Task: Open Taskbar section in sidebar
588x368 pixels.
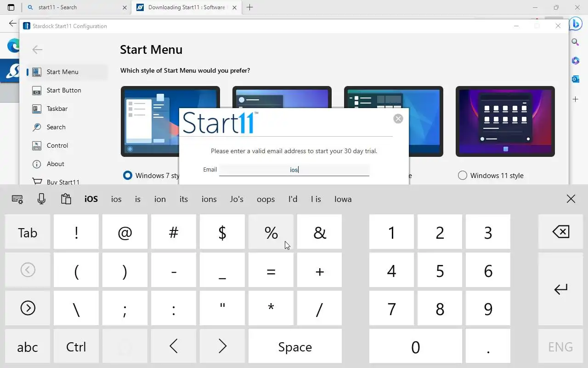Action: tap(67, 109)
